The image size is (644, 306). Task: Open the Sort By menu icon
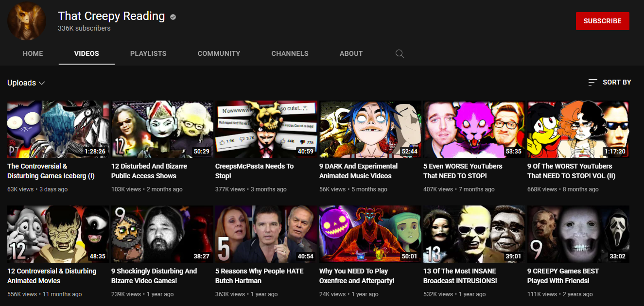point(592,82)
